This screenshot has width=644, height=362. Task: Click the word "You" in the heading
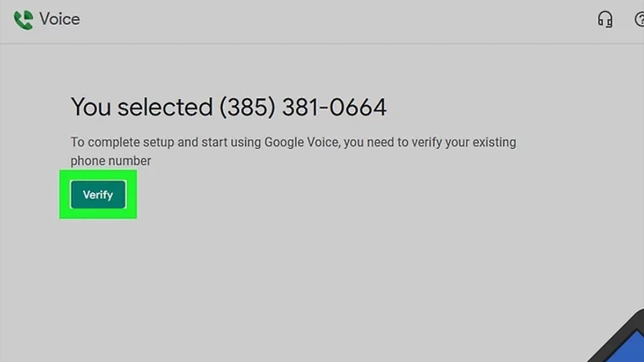click(90, 107)
